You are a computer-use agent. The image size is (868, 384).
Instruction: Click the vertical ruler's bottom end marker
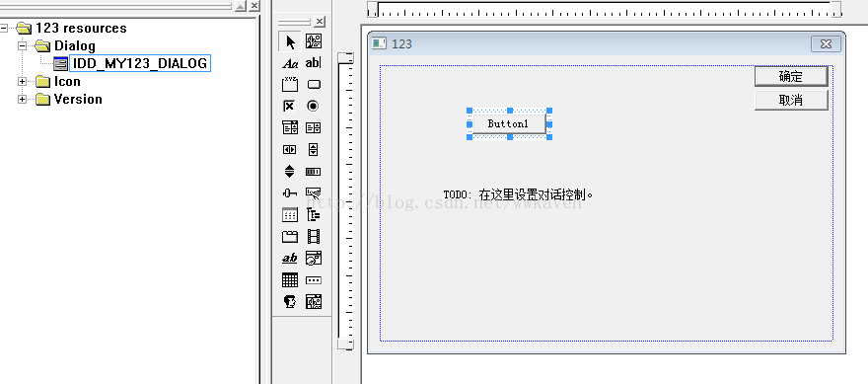coord(346,345)
